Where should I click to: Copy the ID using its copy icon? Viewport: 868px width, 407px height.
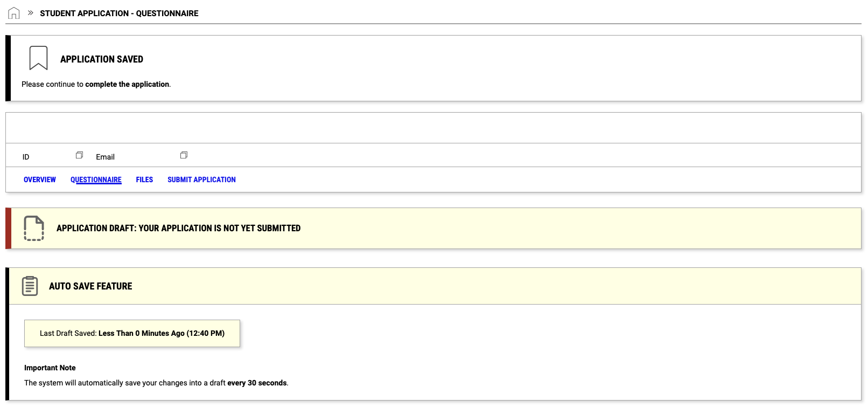79,155
